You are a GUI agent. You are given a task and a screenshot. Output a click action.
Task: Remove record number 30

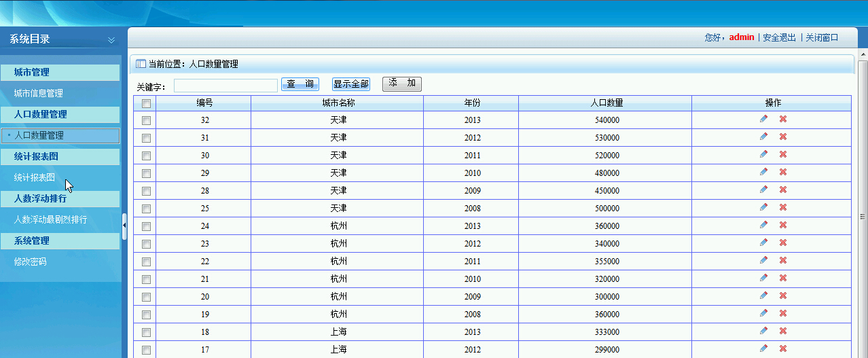coord(782,154)
